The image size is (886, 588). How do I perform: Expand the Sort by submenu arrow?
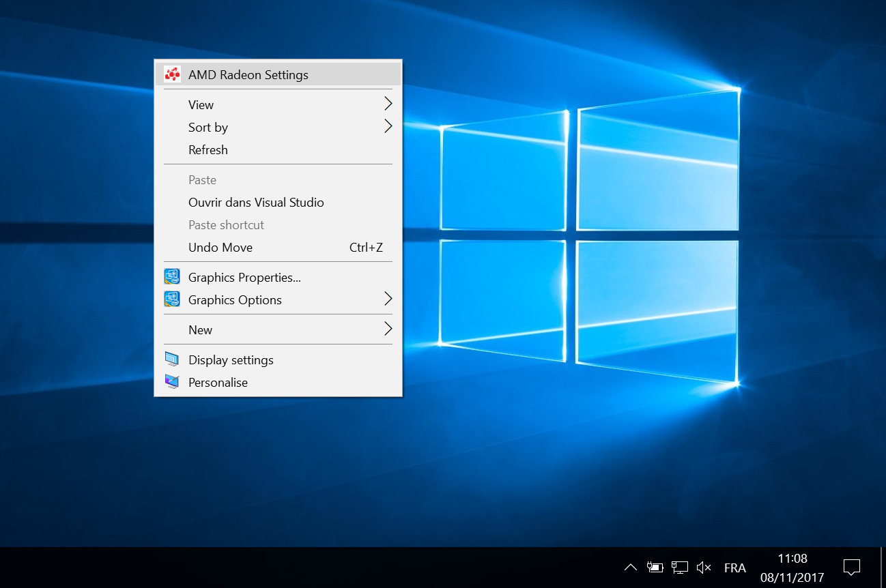point(388,126)
